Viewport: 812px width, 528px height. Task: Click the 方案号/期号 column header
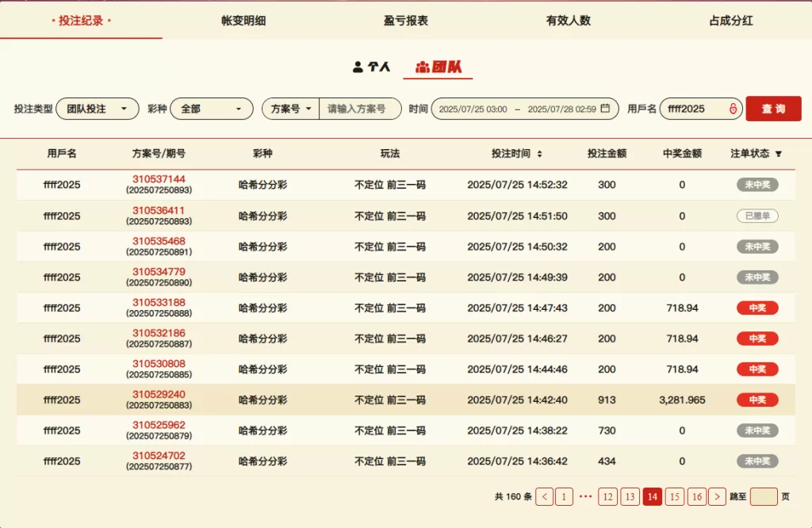tap(159, 153)
